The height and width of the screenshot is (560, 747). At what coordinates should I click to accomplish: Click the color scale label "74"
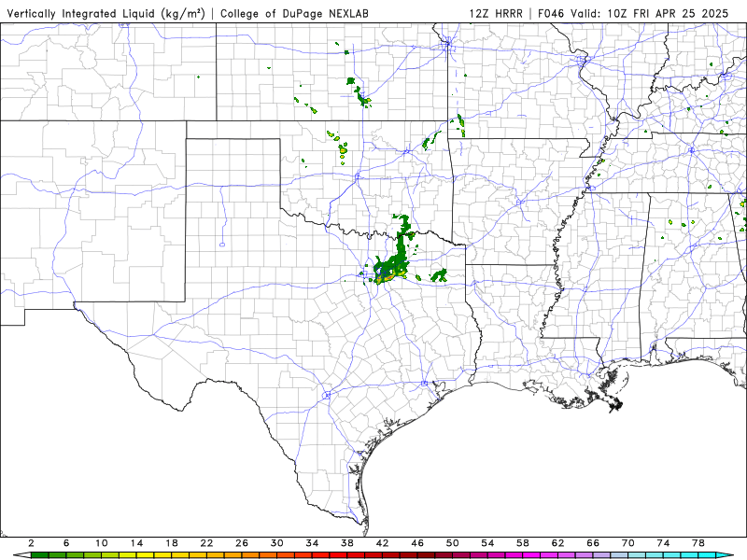(663, 543)
